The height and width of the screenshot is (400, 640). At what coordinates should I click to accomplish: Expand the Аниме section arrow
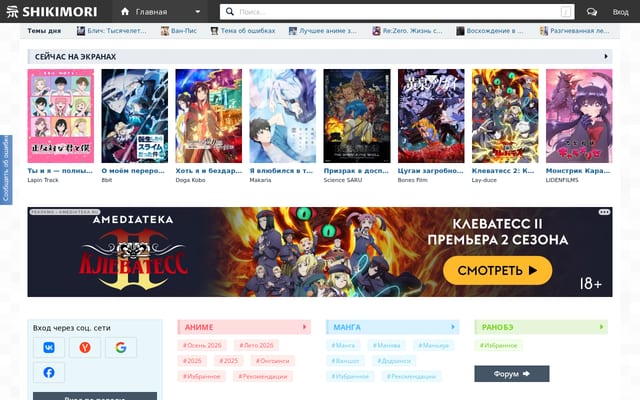click(304, 327)
